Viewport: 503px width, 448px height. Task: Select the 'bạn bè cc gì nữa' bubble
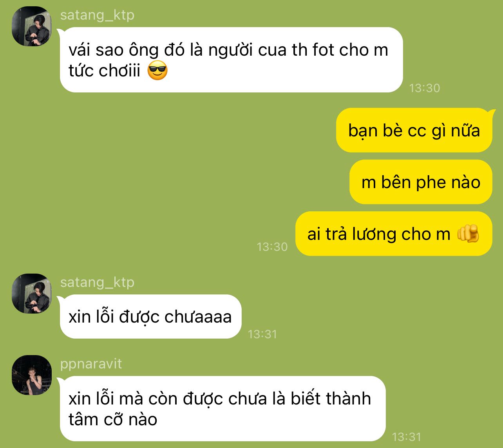(x=414, y=130)
